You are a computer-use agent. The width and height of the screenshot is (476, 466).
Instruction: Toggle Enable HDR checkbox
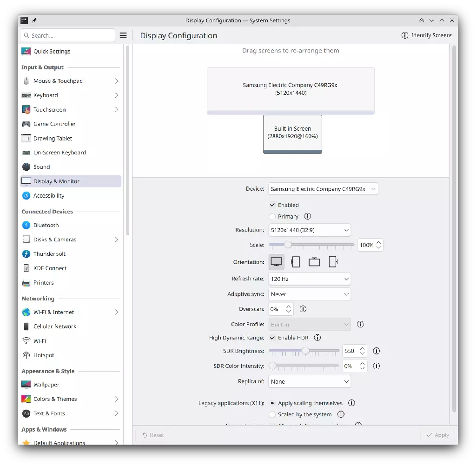click(x=272, y=338)
